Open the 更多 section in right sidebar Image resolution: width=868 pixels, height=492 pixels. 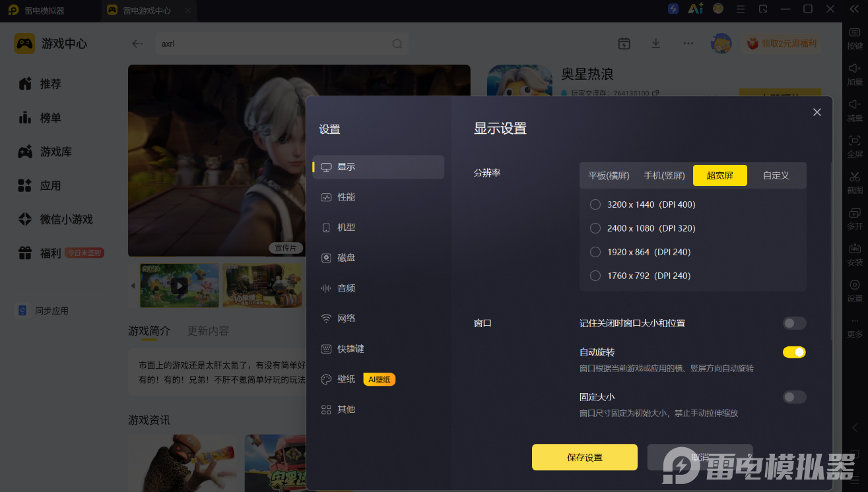click(855, 327)
